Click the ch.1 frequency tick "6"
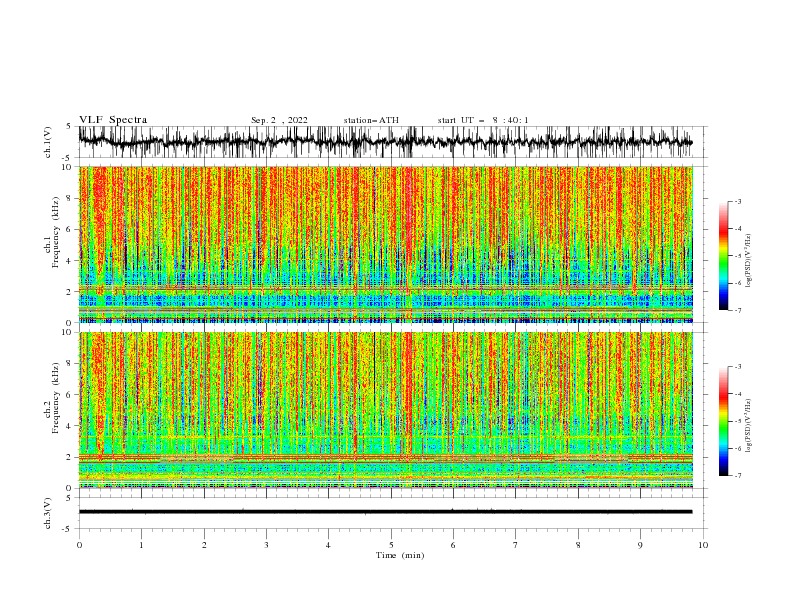Screen dimensions: 792x612 click(70, 229)
